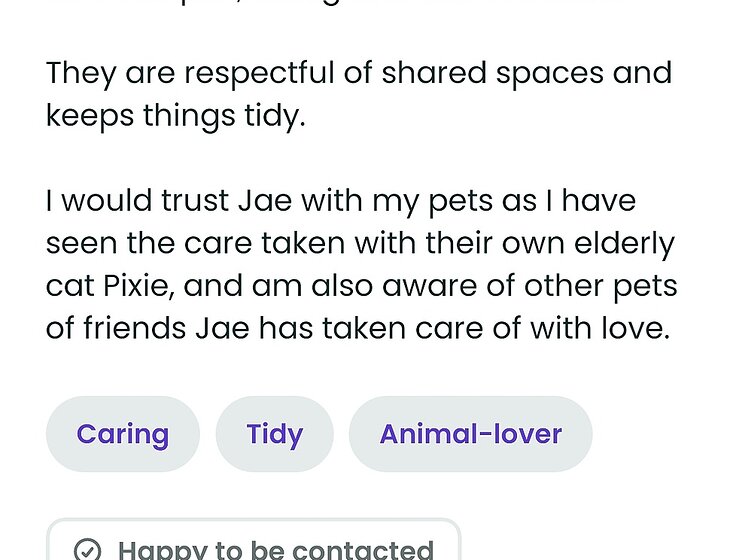Click the line starting 'They are respectful'
The height and width of the screenshot is (560, 730).
point(358,73)
